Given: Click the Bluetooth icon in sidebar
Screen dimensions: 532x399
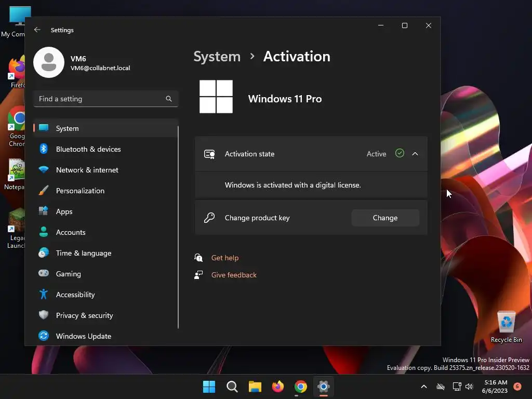Looking at the screenshot, I should click(44, 149).
